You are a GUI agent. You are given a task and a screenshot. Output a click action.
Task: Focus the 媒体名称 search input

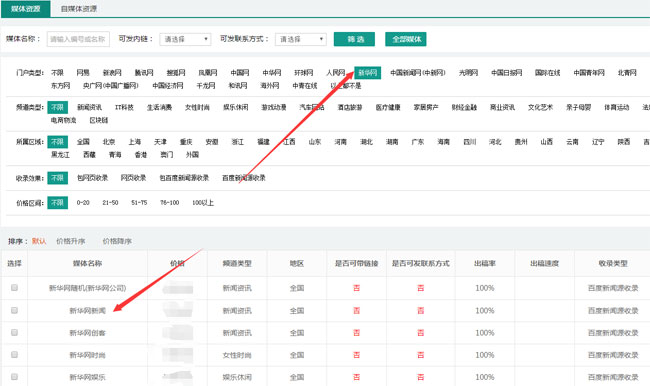point(78,39)
